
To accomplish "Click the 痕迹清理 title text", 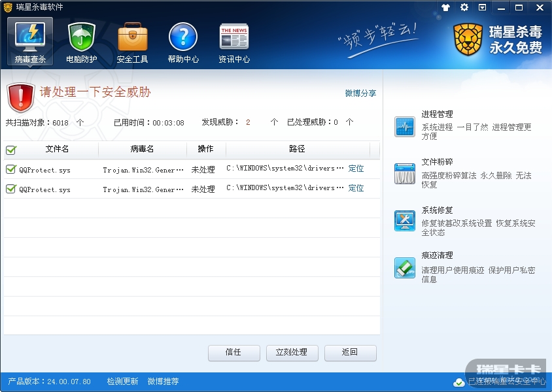I will point(438,255).
